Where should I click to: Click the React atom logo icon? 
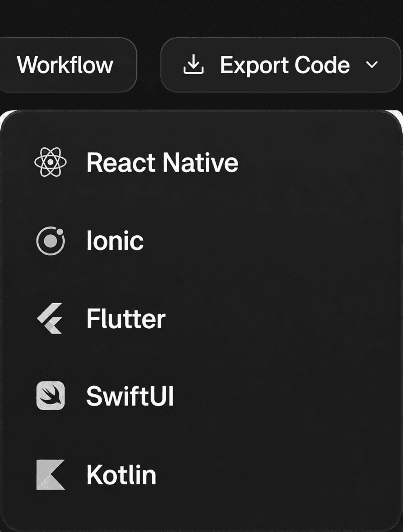(x=51, y=162)
